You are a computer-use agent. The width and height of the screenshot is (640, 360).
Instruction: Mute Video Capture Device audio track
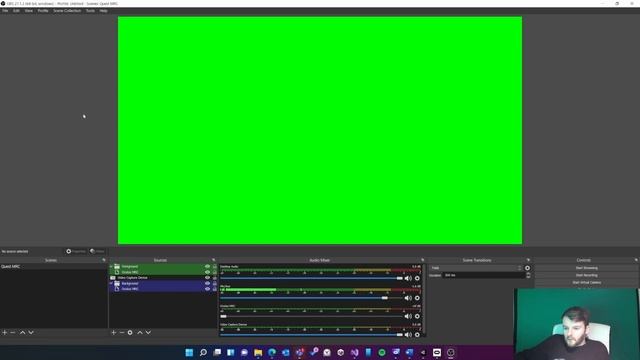coord(408,335)
